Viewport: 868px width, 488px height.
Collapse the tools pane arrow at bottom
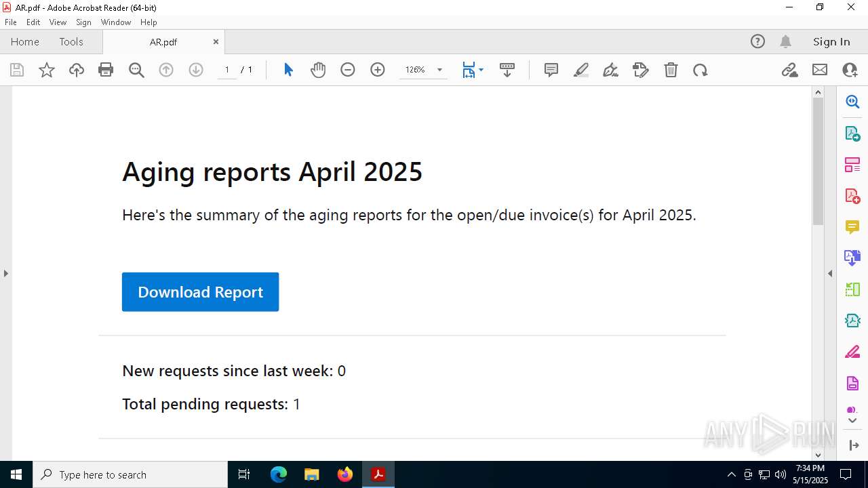(853, 445)
